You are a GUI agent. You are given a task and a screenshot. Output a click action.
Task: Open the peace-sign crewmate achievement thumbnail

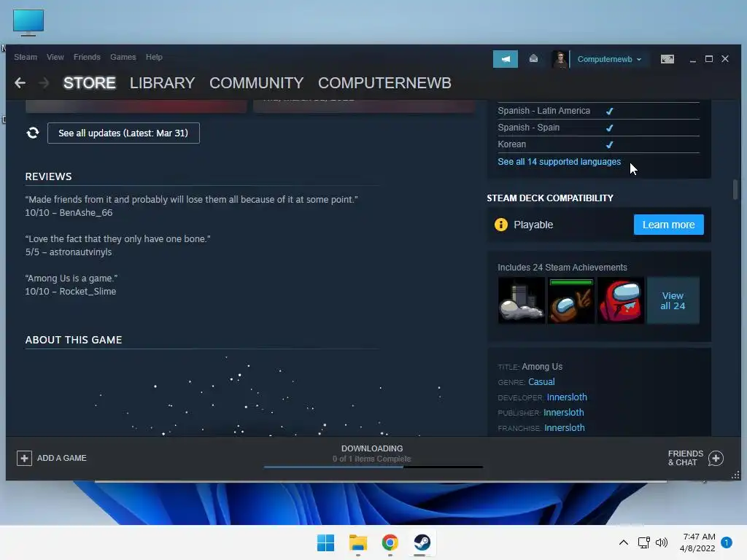(x=570, y=300)
